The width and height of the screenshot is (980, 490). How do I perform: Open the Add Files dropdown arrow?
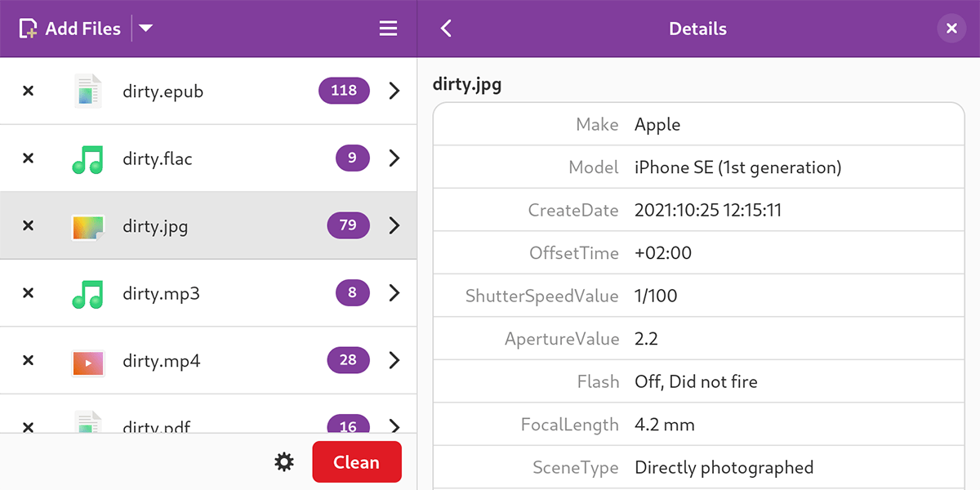tap(145, 28)
